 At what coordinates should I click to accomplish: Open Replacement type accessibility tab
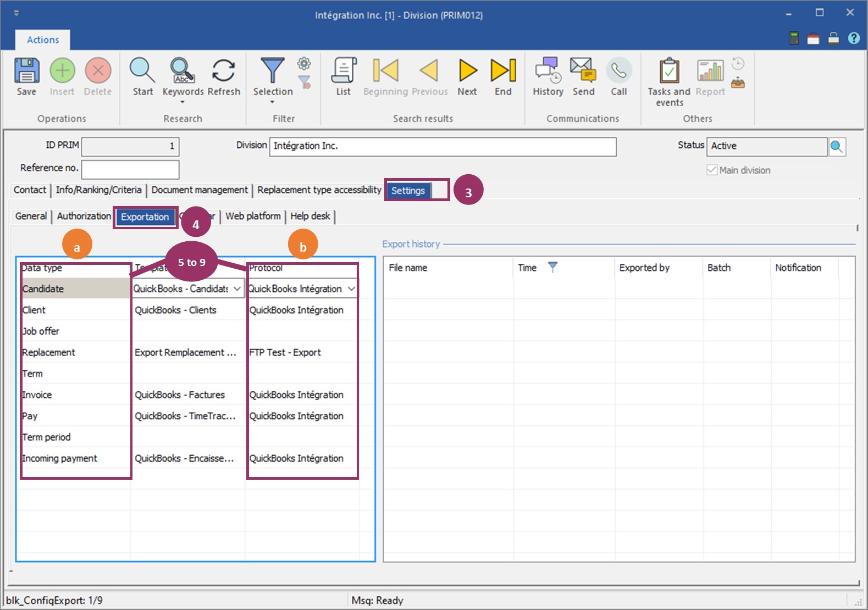click(319, 190)
